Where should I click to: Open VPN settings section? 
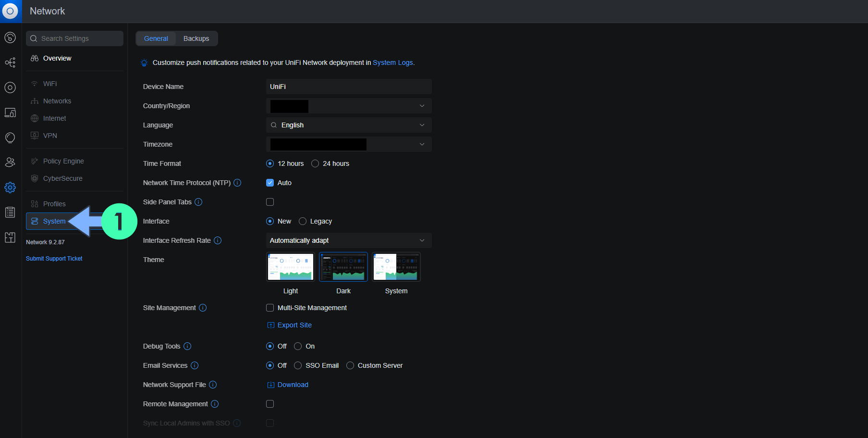click(x=74, y=136)
